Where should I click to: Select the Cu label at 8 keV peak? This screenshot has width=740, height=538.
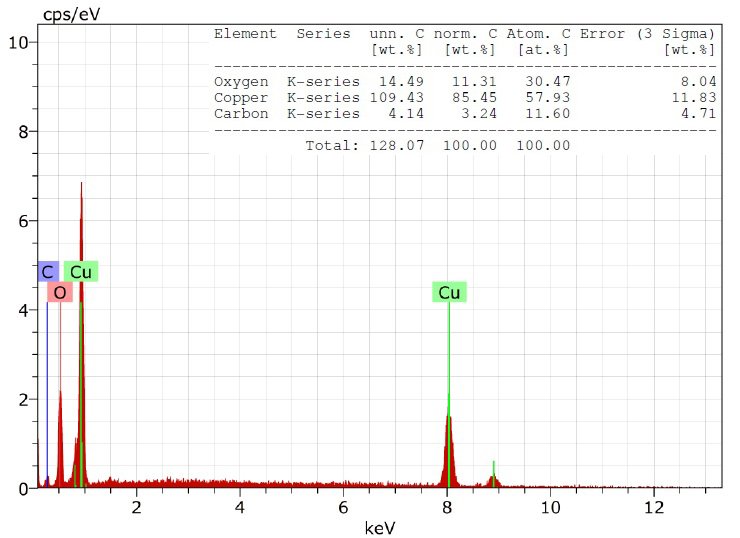coord(449,292)
